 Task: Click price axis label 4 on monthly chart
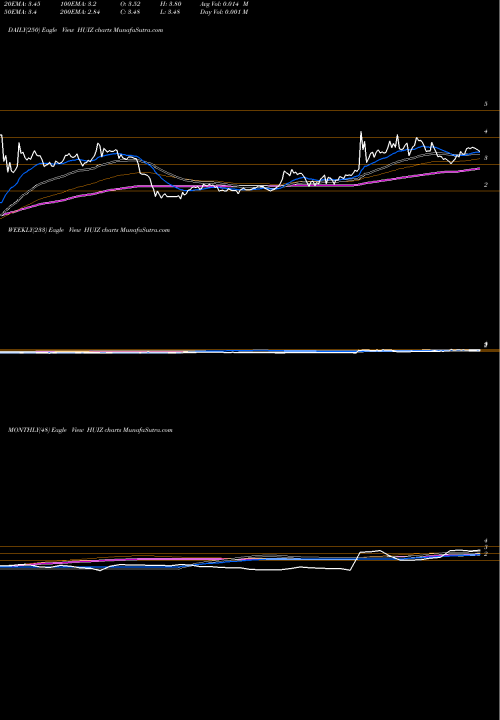485,542
